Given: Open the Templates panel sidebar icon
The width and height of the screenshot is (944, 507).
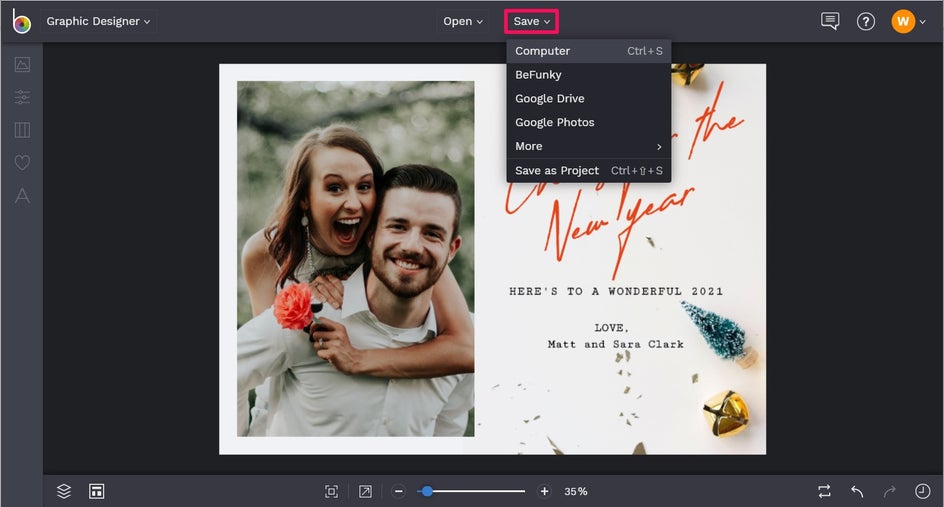Looking at the screenshot, I should 22,130.
